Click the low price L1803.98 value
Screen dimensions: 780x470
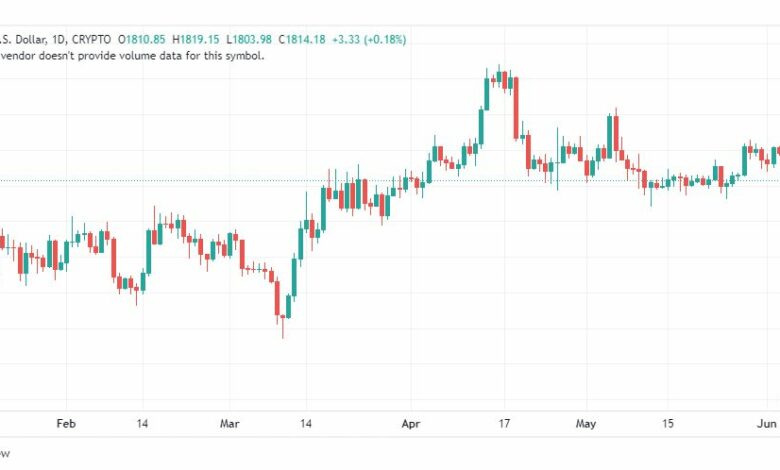point(249,39)
